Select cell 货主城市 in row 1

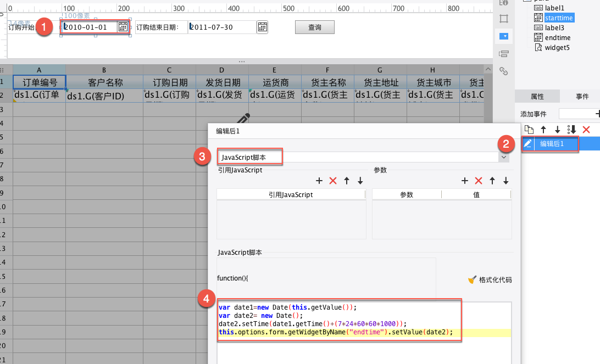pyautogui.click(x=433, y=82)
